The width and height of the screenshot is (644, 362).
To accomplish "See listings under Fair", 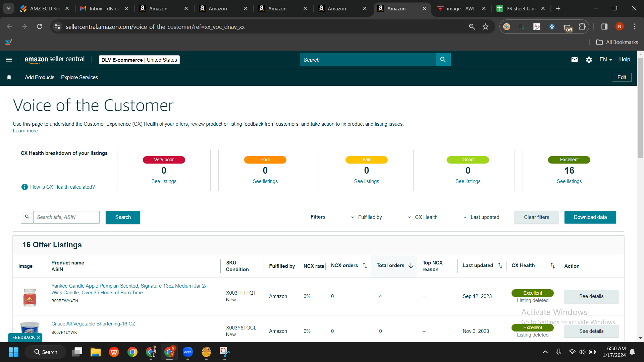I will [x=366, y=181].
